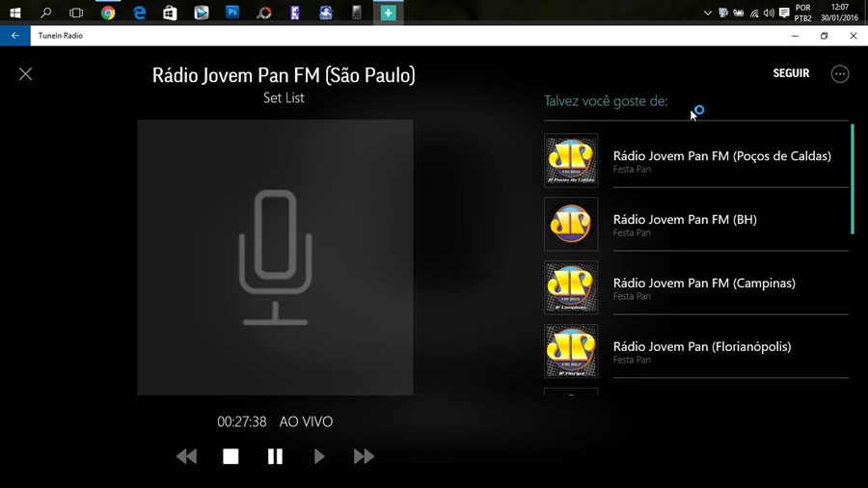Open the more options ellipsis button
The height and width of the screenshot is (488, 868).
840,73
